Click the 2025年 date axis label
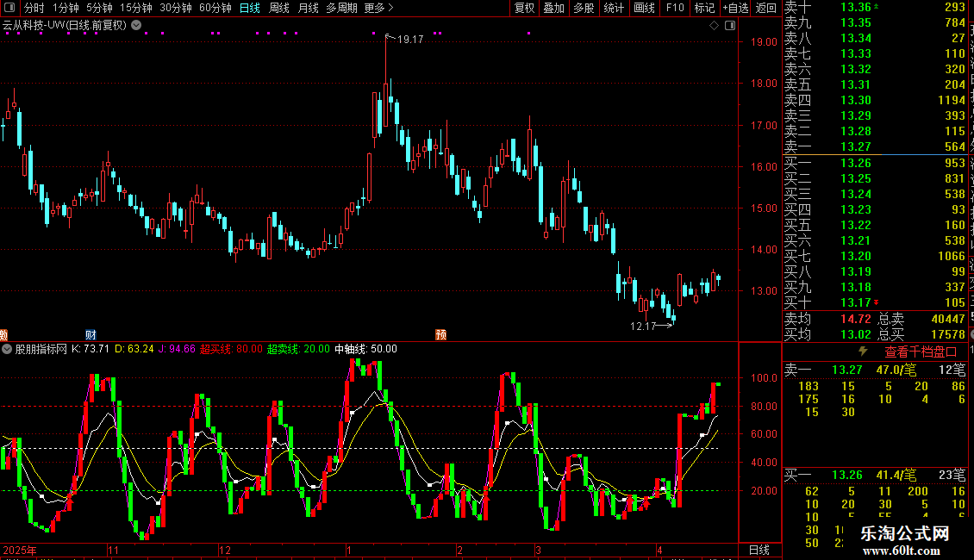The width and height of the screenshot is (974, 560). (20, 550)
